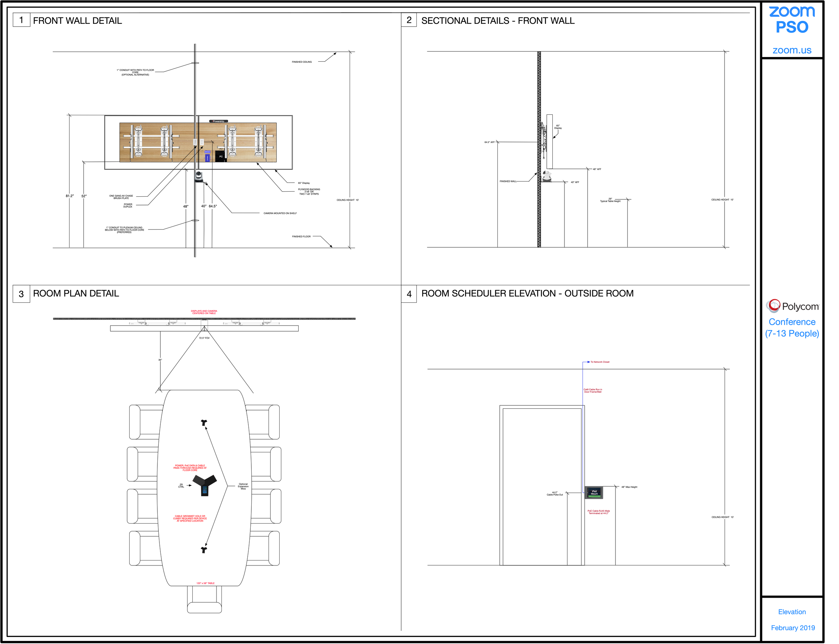The image size is (839, 644).
Task: Select the 52" dimension label
Action: tap(84, 196)
